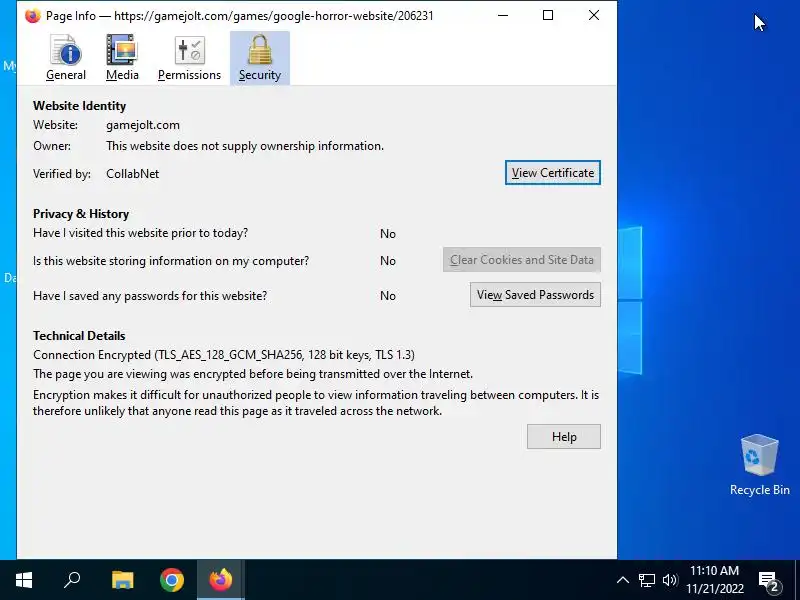
Task: Click the CollabNet verifier text
Action: tap(133, 174)
